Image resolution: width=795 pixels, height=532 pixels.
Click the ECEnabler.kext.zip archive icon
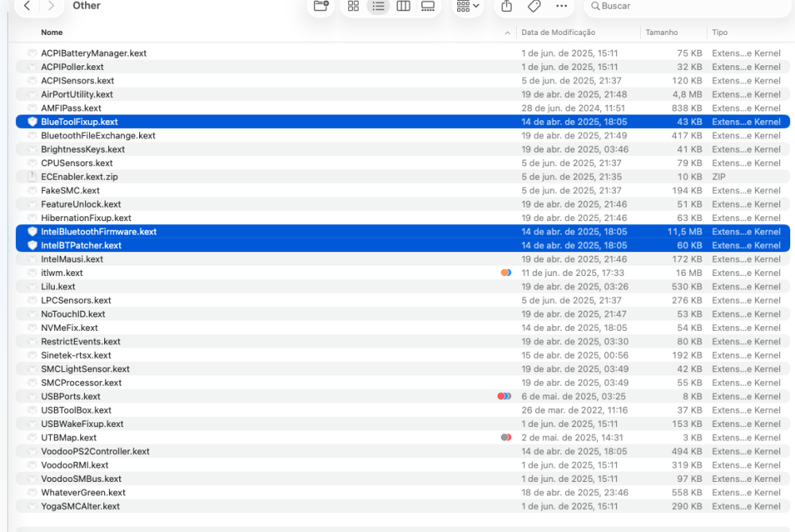pos(33,177)
